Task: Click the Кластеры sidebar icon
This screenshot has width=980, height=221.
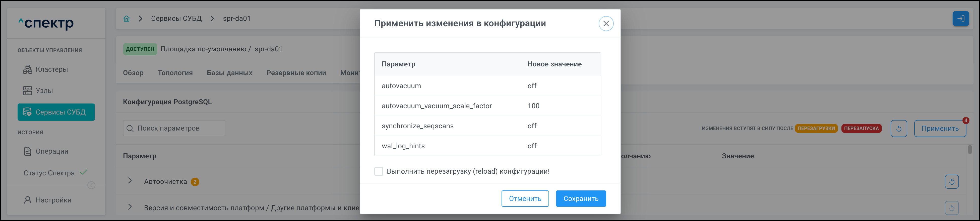Action: [27, 69]
